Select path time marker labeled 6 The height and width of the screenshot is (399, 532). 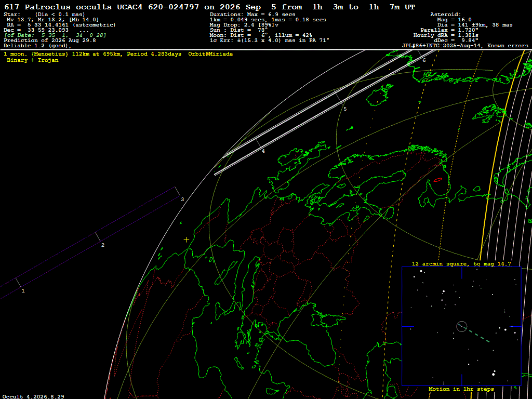click(424, 60)
